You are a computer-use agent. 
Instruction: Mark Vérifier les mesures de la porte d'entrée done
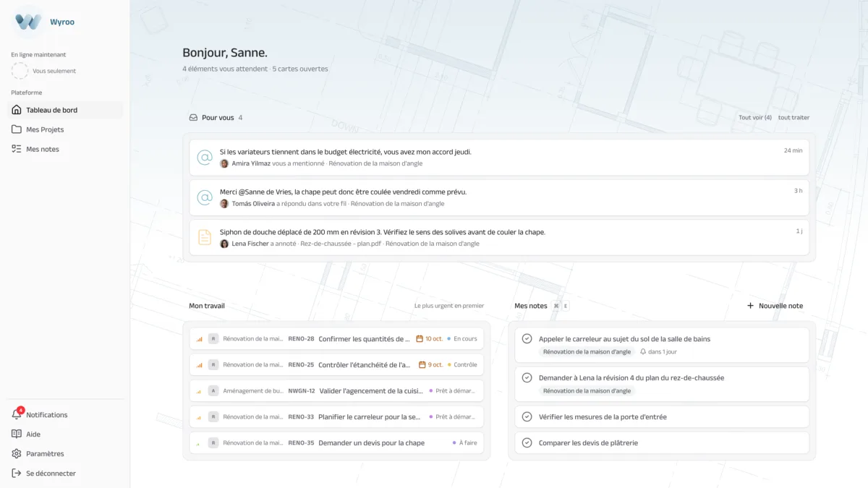tap(527, 417)
